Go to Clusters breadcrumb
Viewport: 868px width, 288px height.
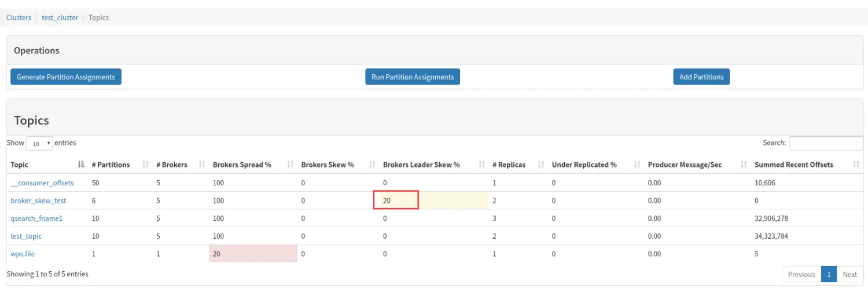(19, 17)
